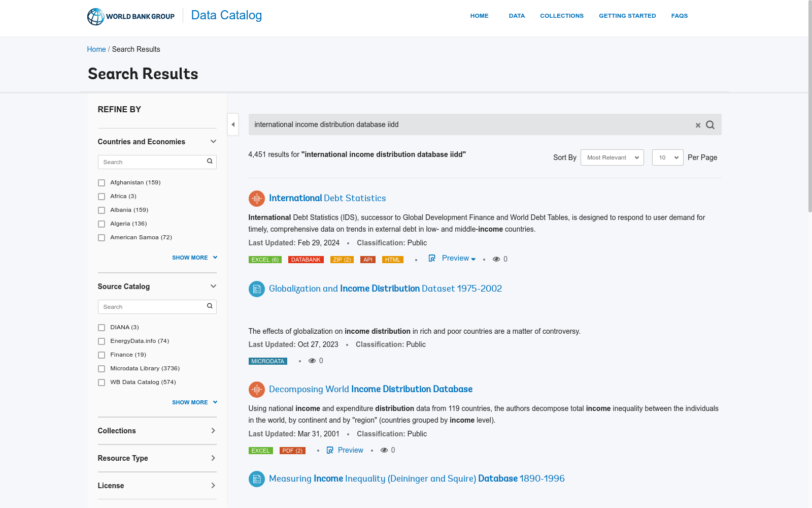The height and width of the screenshot is (508, 812).
Task: Click preview icon for International Debt Statistics
Action: [x=432, y=258]
